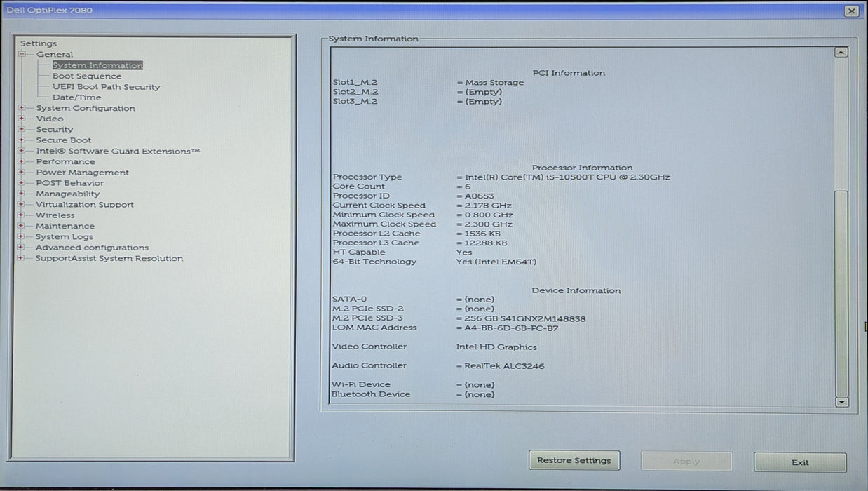Select the Power Management label
Viewport: 868px width, 491px height.
click(x=83, y=173)
